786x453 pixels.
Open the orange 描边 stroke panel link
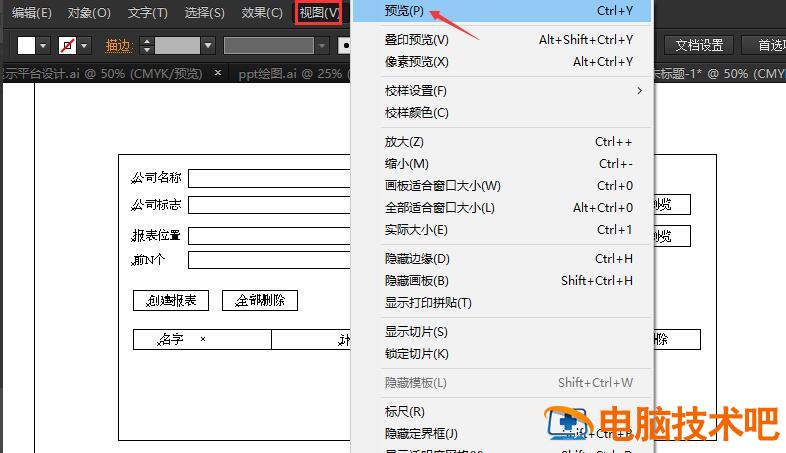(x=118, y=46)
